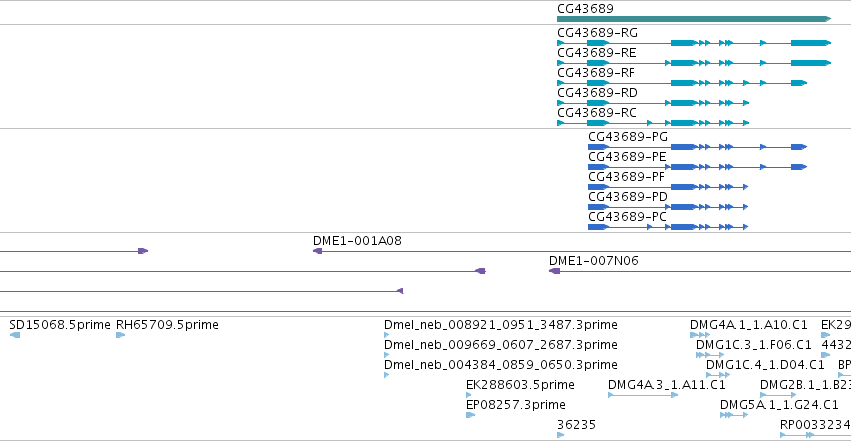Open transcript CG43689-RC
The image size is (851, 441).
653,123
